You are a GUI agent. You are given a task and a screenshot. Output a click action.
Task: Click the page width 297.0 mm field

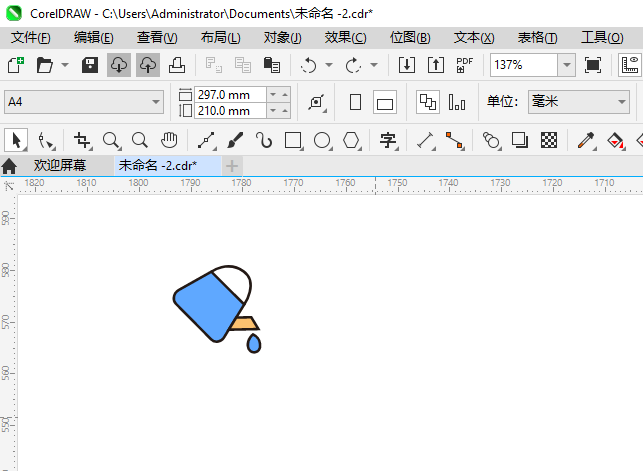click(230, 95)
